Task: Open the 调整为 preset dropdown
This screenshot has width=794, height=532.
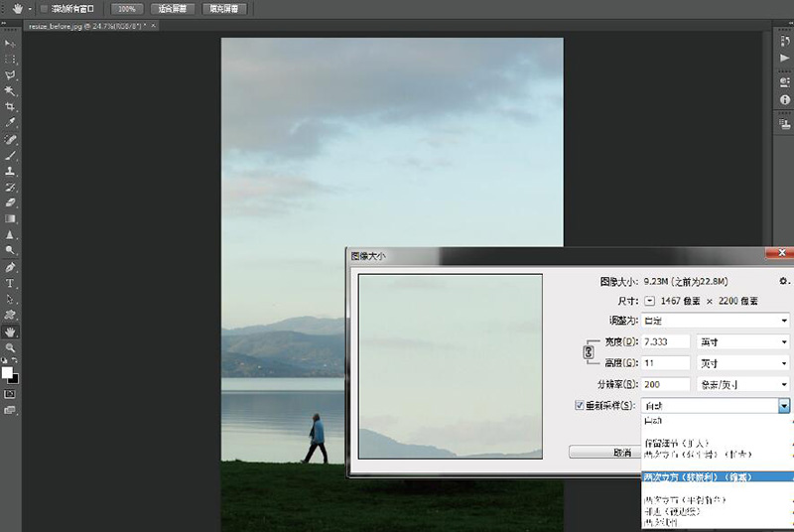Action: (715, 321)
